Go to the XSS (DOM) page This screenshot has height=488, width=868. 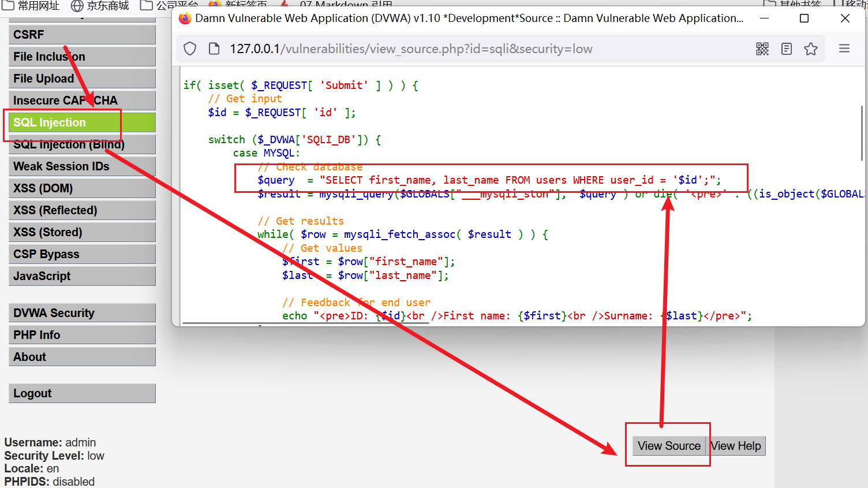(x=82, y=188)
